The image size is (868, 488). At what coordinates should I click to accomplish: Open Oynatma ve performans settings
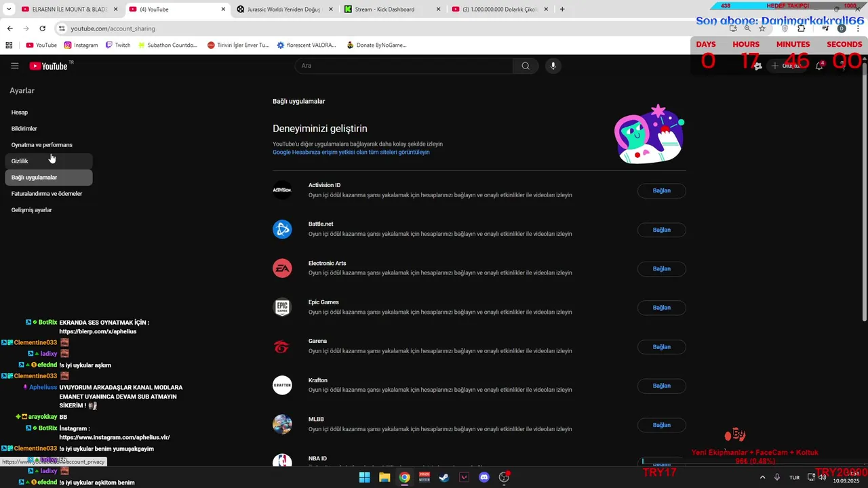point(48,144)
